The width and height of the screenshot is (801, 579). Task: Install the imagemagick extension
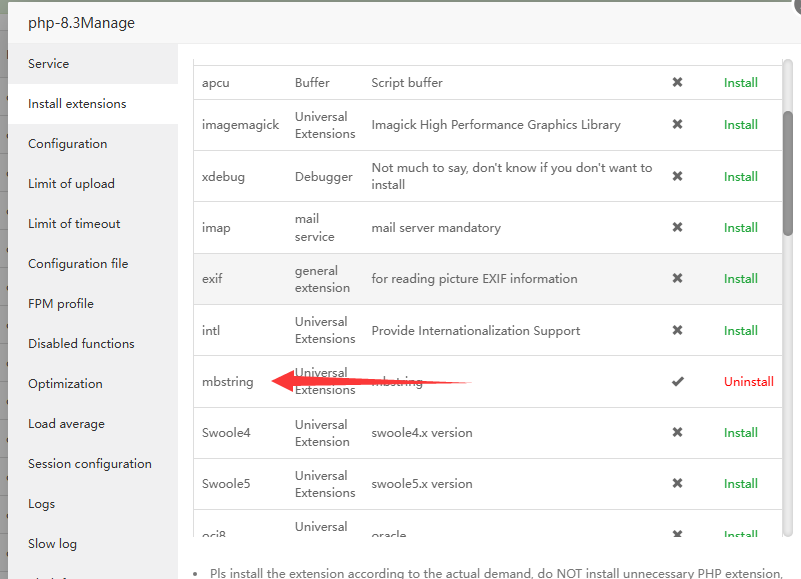pyautogui.click(x=740, y=125)
